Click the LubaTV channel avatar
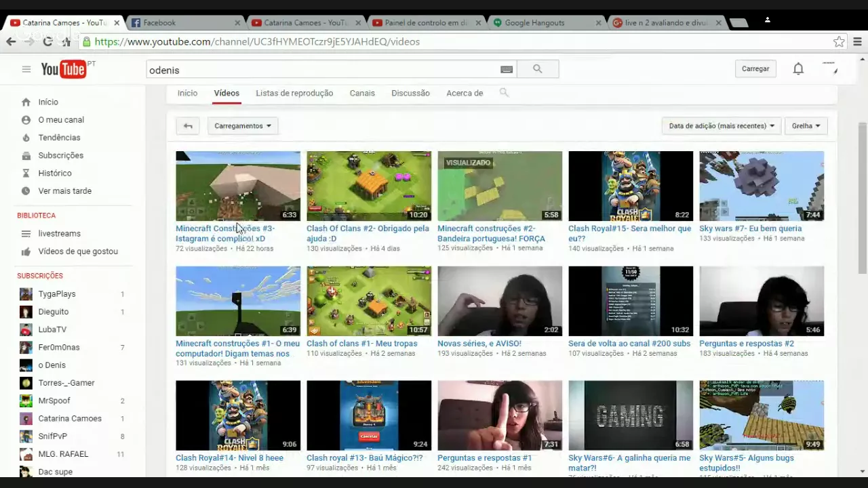The image size is (868, 488). [x=26, y=329]
